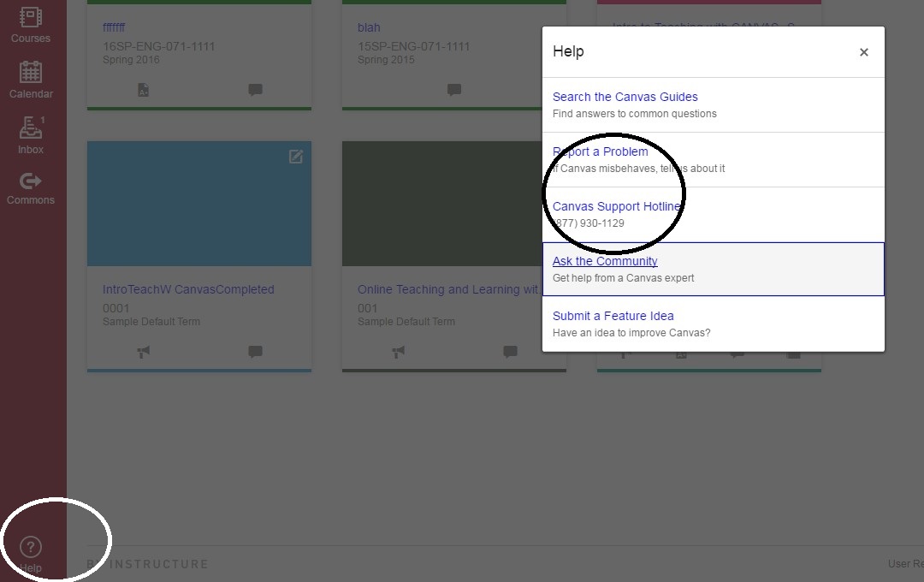Click the Spring 2016 term text

click(x=131, y=60)
